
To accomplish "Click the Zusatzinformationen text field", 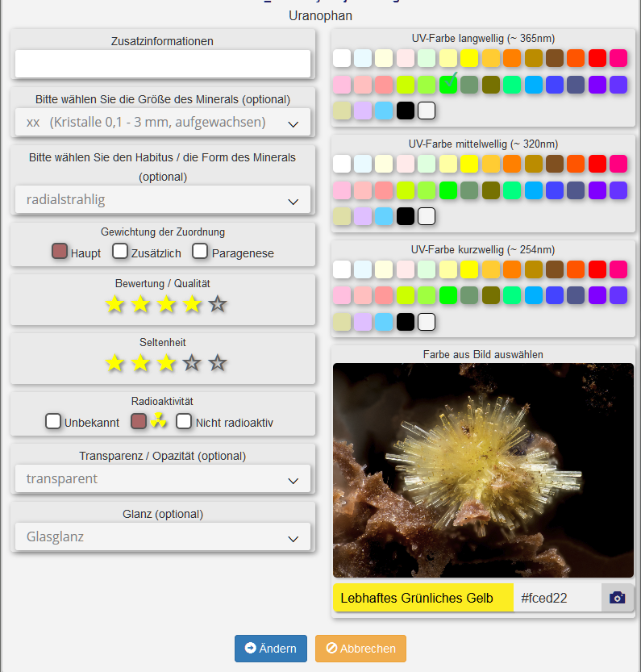I will coord(162,64).
